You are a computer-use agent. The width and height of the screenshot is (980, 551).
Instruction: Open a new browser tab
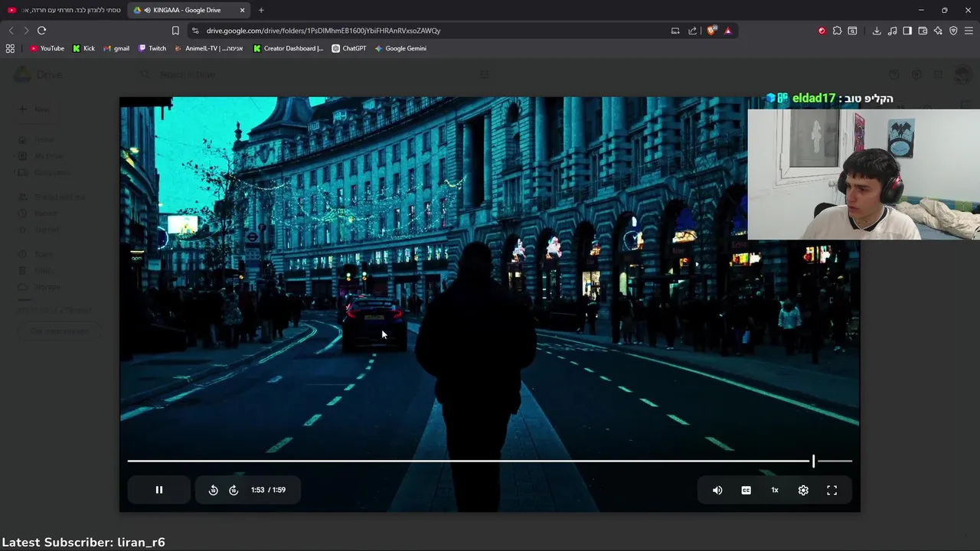(261, 10)
